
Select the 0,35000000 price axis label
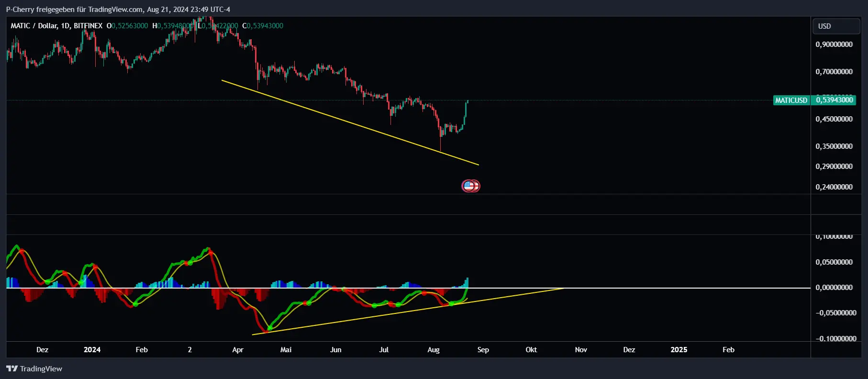point(834,146)
